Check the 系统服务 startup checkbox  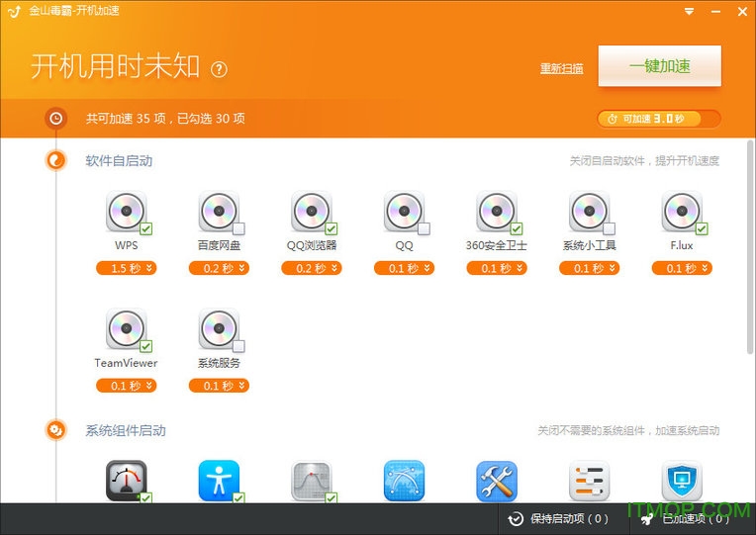tap(238, 346)
